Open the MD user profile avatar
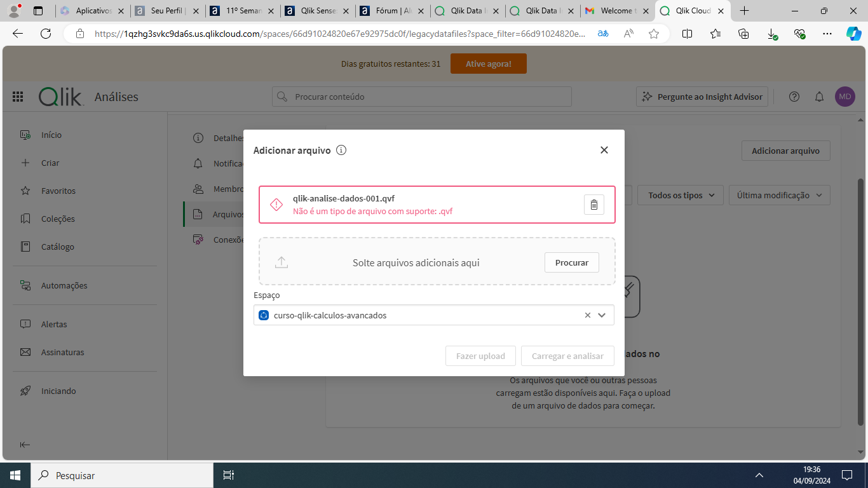The height and width of the screenshot is (488, 868). pyautogui.click(x=845, y=97)
